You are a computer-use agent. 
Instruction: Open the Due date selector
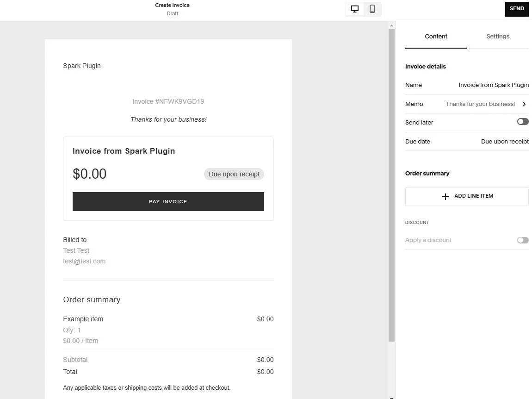(x=467, y=141)
